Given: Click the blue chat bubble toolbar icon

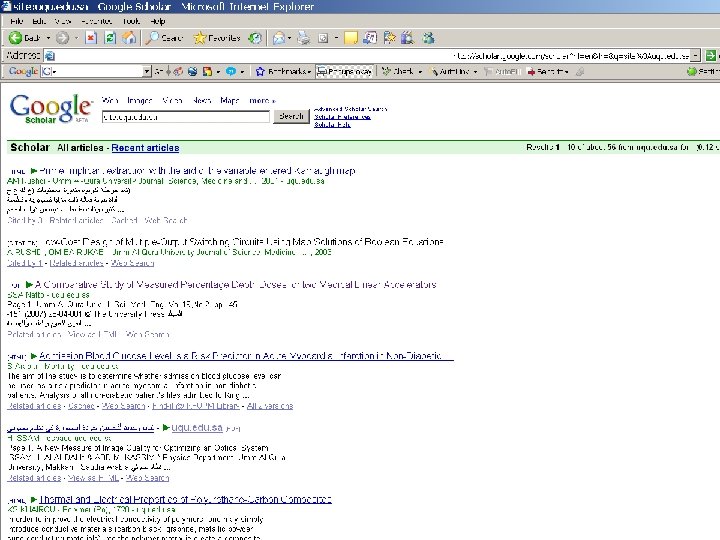Looking at the screenshot, I should click(x=231, y=71).
